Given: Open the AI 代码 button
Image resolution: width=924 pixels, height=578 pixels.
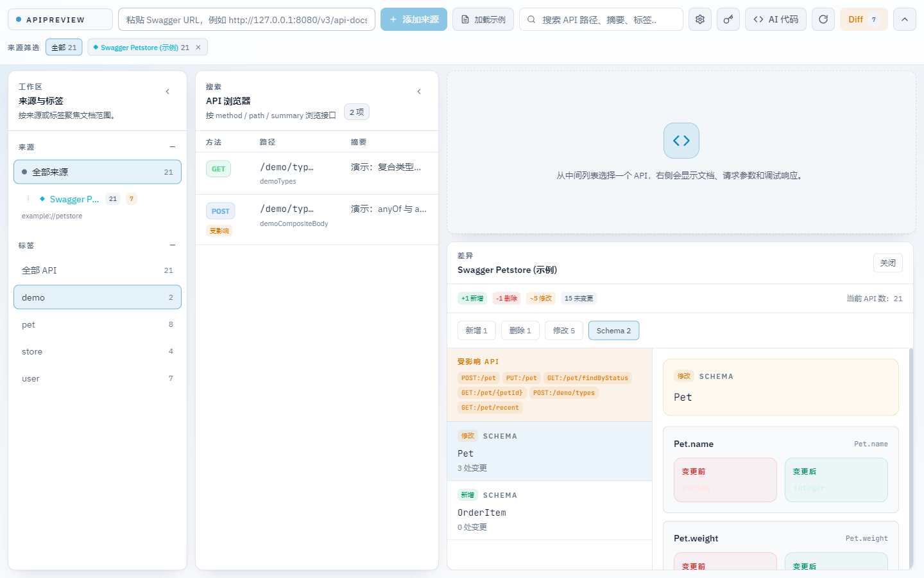Looking at the screenshot, I should pos(776,19).
